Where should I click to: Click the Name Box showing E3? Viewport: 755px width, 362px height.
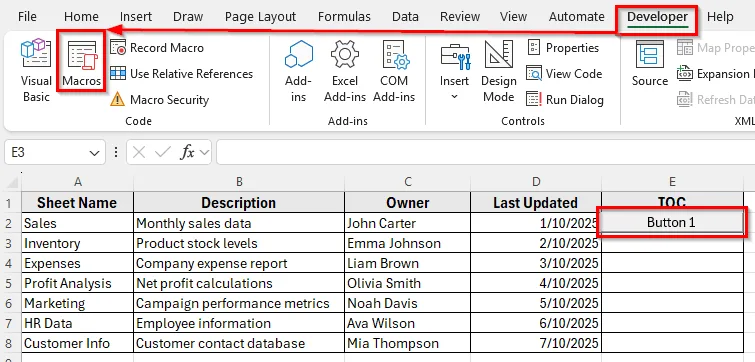pos(46,153)
